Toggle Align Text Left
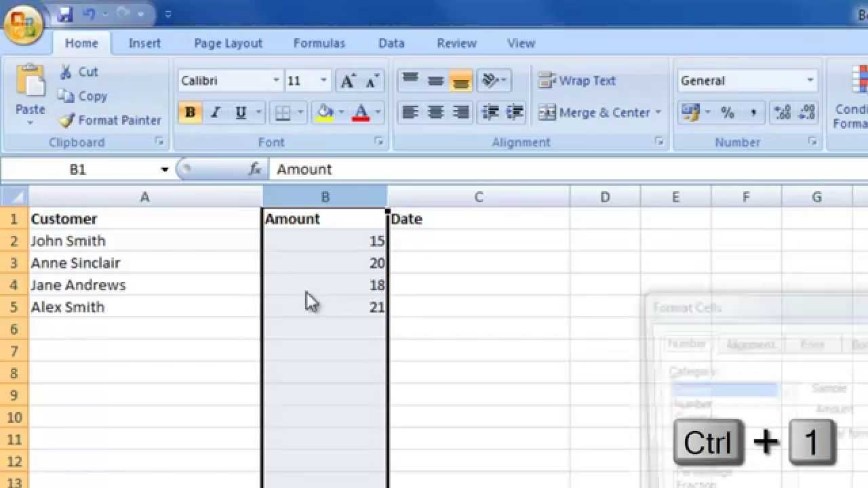This screenshot has height=488, width=868. point(410,113)
